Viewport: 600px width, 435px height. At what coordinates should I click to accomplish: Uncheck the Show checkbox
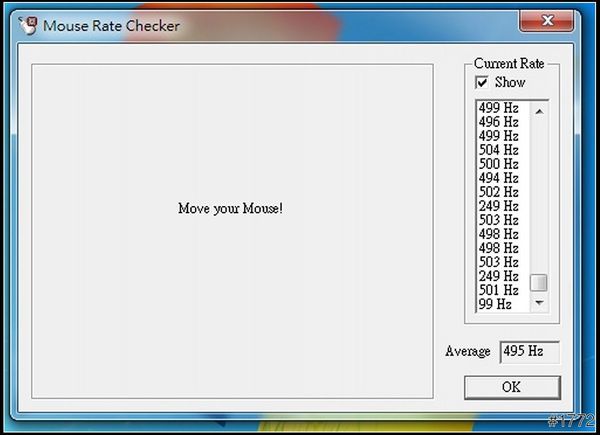pos(481,82)
